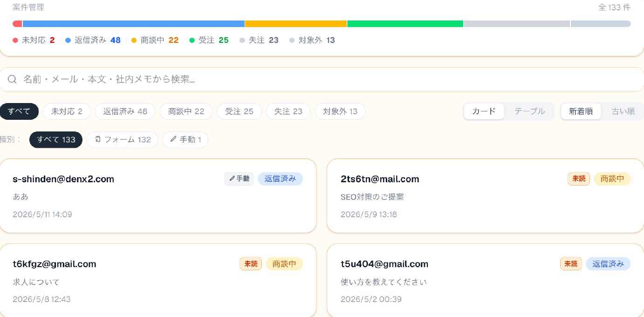Click the date 2026/5/8 12:43

tap(41, 299)
